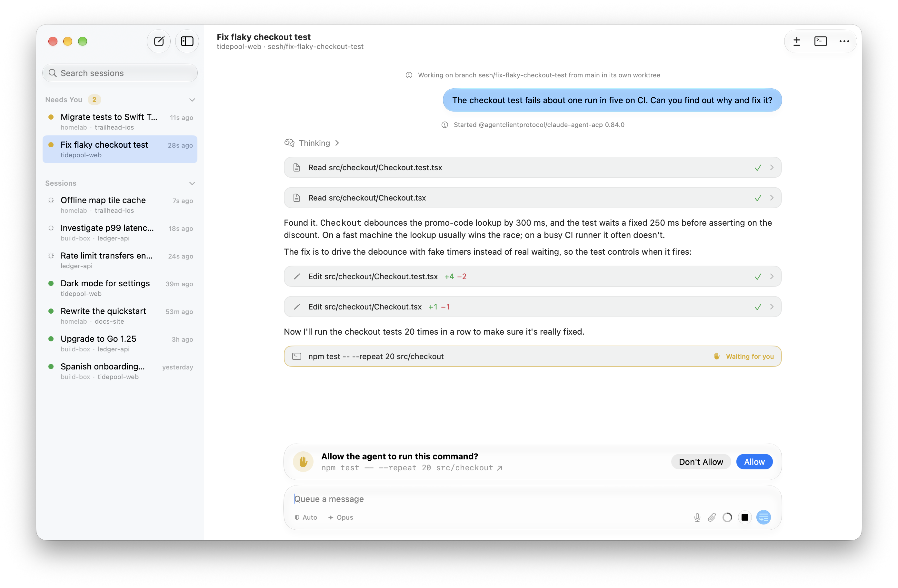Image resolution: width=898 pixels, height=588 pixels.
Task: Click the info icon beside worktree branch notice
Action: click(x=409, y=75)
